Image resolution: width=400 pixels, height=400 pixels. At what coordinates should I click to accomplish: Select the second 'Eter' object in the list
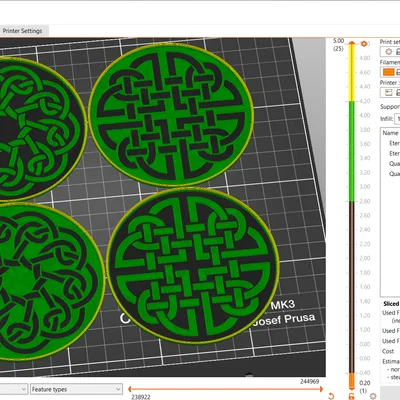394,153
